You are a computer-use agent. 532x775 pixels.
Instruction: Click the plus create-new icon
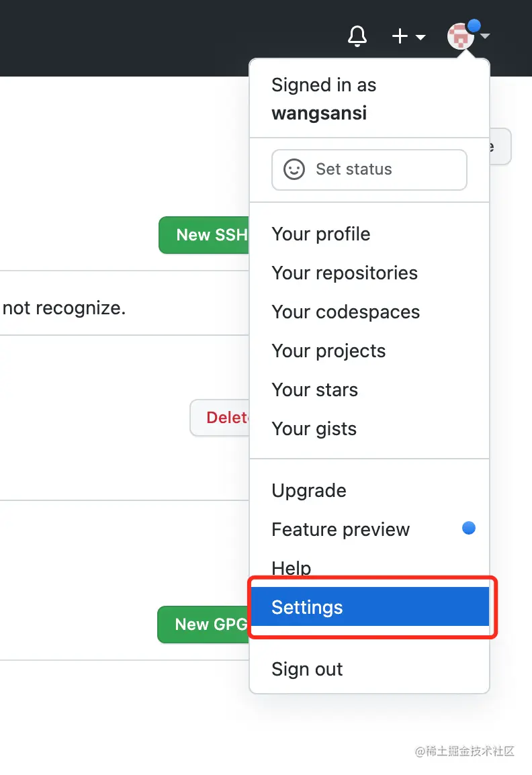pyautogui.click(x=400, y=36)
